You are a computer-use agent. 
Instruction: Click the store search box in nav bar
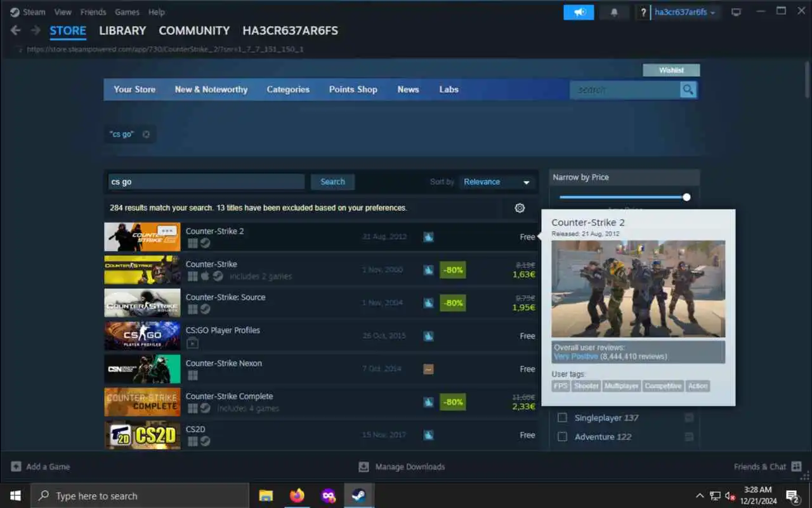625,90
